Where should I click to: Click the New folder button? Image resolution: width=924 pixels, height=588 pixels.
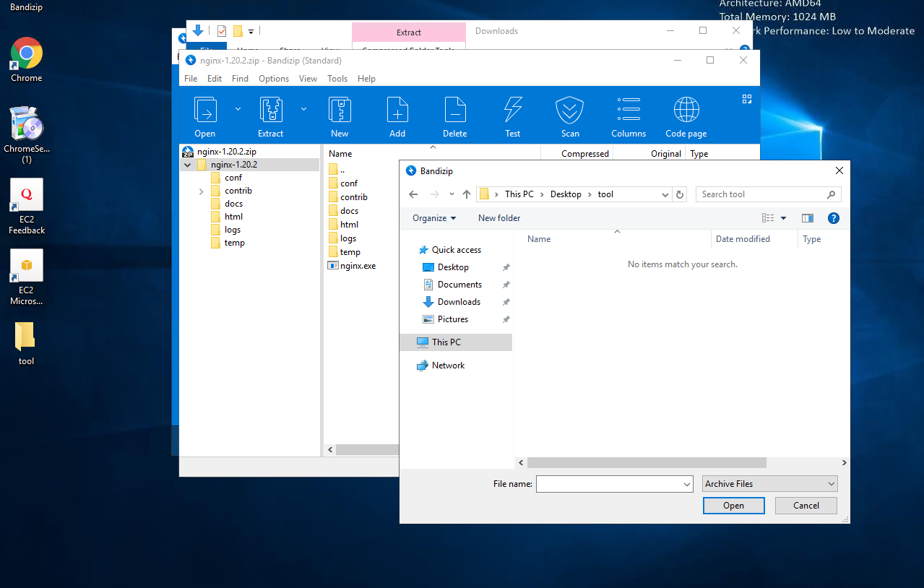tap(499, 218)
